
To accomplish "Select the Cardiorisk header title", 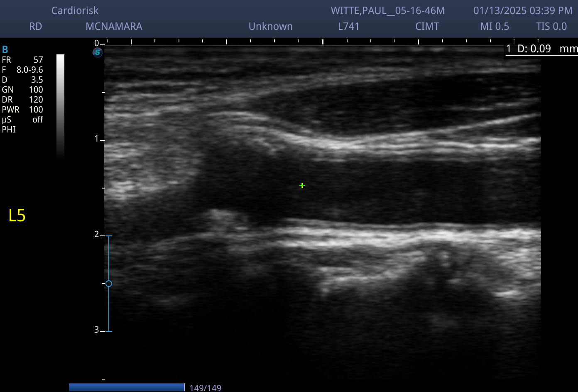I will pos(75,11).
